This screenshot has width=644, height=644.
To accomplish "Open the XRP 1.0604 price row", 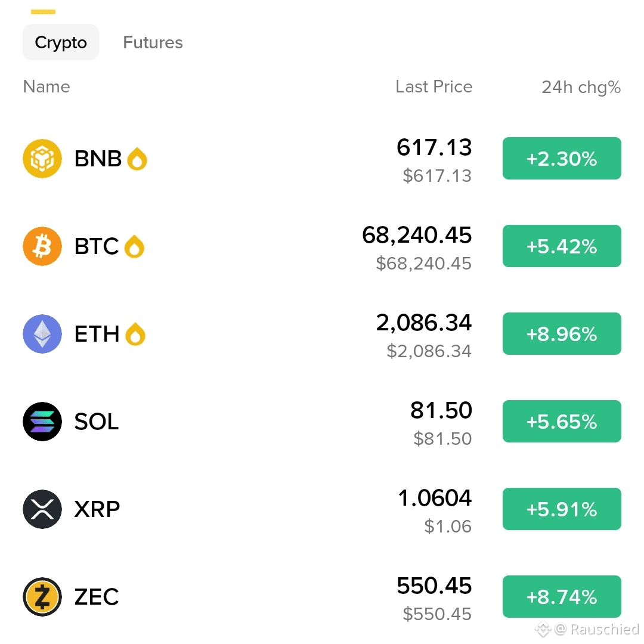I will coord(322,509).
